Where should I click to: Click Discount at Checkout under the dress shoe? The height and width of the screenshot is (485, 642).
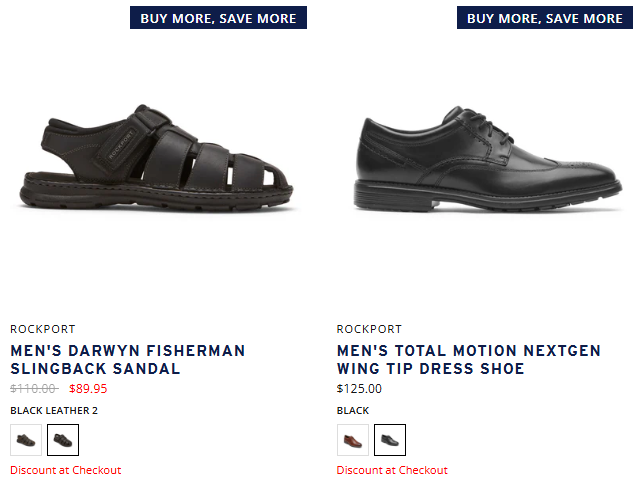(392, 470)
